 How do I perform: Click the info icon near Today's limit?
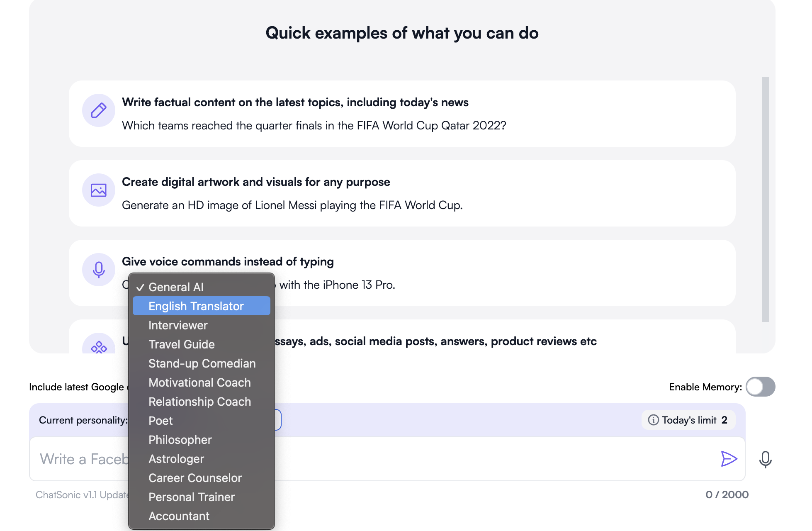653,420
